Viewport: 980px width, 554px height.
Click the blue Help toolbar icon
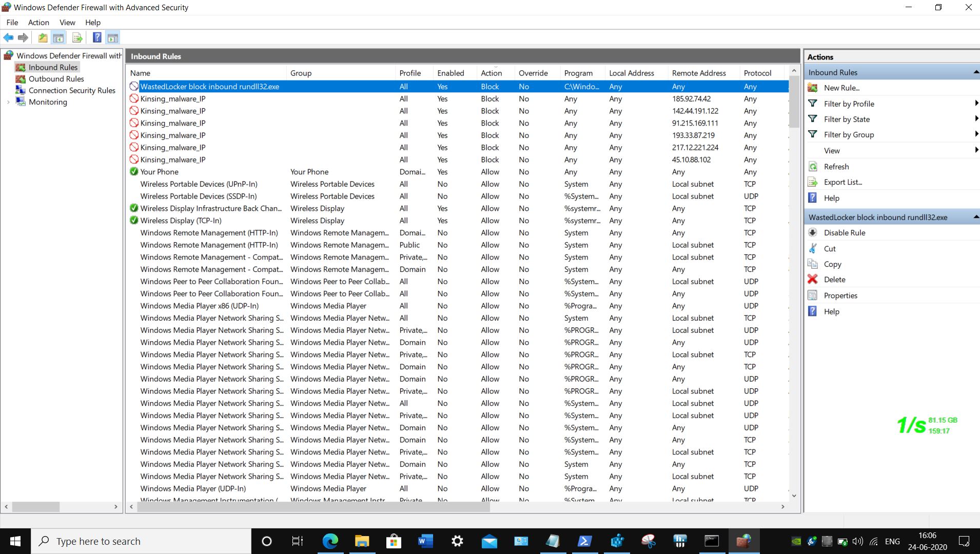click(96, 37)
